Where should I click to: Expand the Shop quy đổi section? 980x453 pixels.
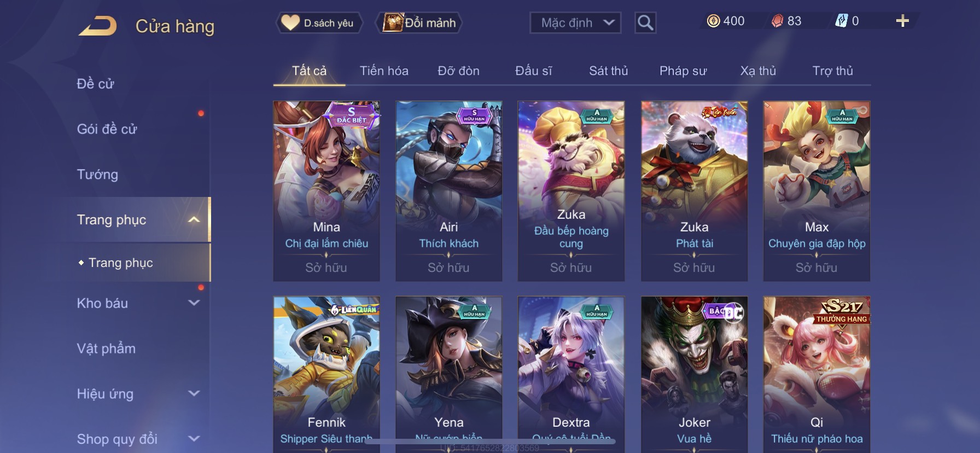194,439
